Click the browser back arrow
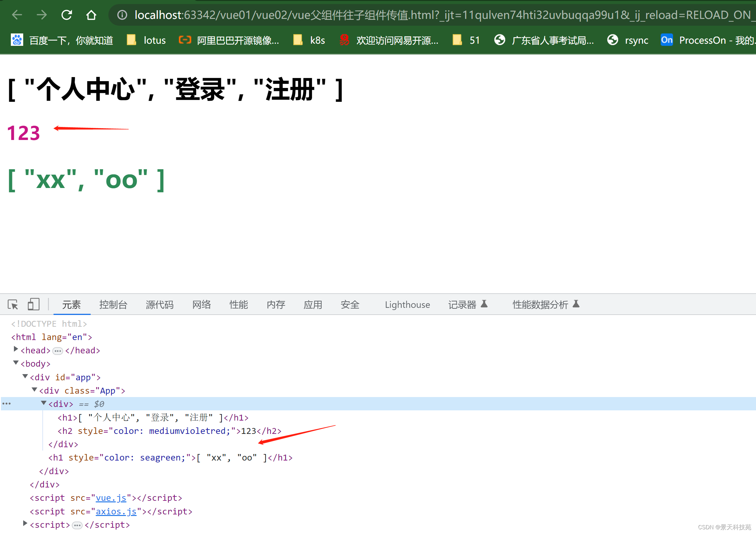Image resolution: width=756 pixels, height=533 pixels. pyautogui.click(x=17, y=15)
